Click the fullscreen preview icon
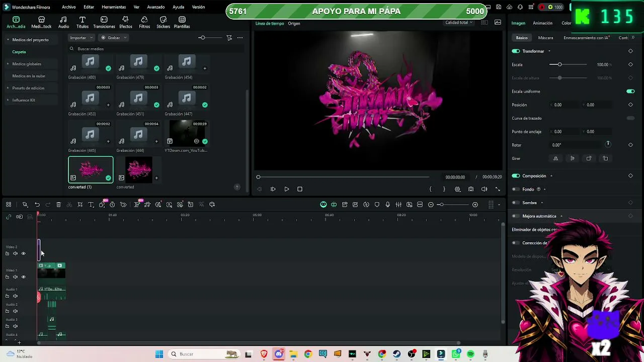This screenshot has width=644, height=362. [x=498, y=189]
